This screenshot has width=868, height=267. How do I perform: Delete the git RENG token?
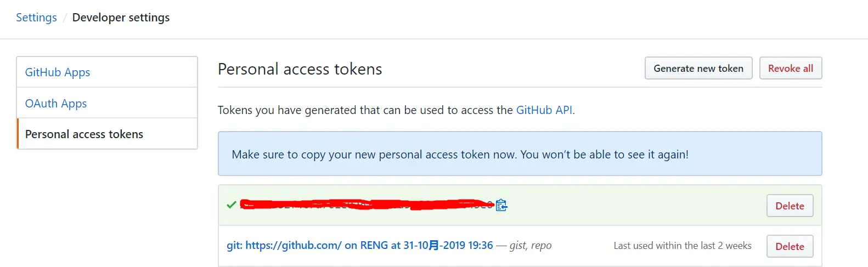[790, 246]
